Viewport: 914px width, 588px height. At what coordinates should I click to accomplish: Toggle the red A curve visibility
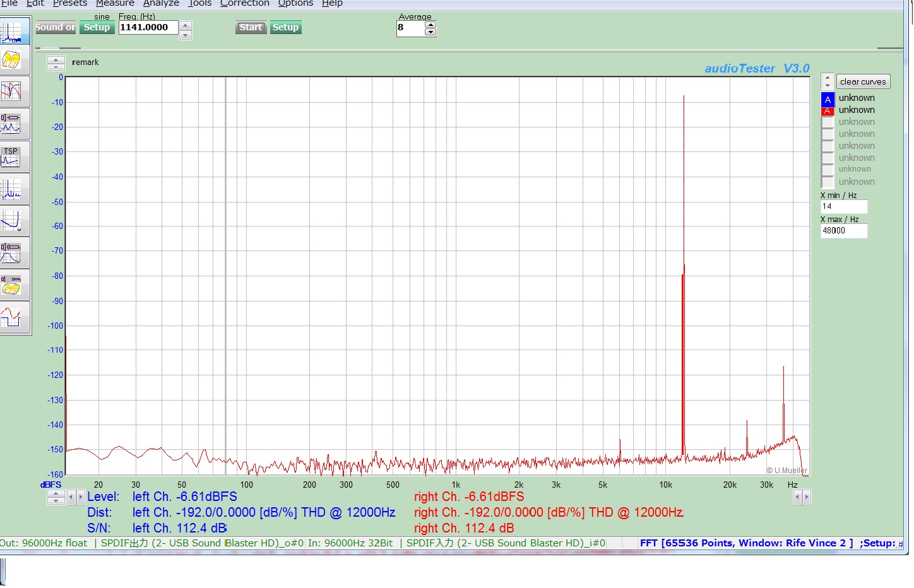point(828,111)
